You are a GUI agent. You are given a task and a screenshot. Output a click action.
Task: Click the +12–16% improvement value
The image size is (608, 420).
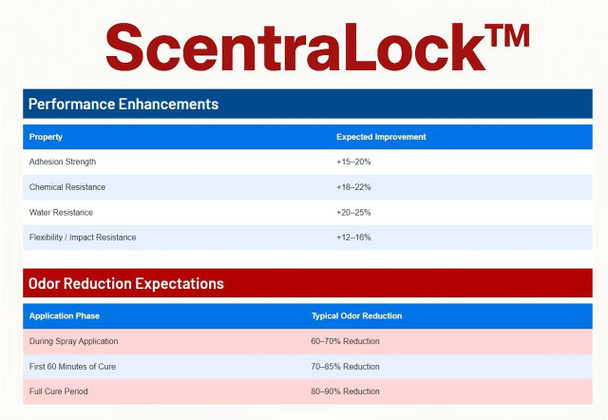pos(354,237)
